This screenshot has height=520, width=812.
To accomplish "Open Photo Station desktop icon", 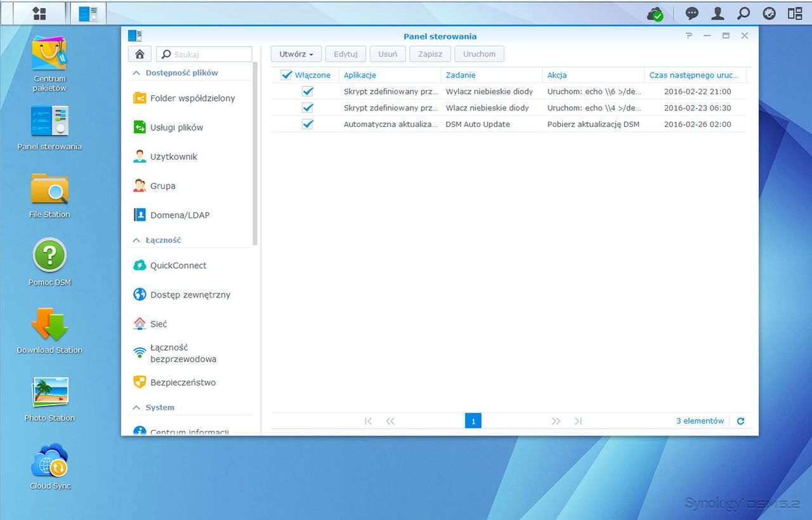I will click(x=49, y=399).
